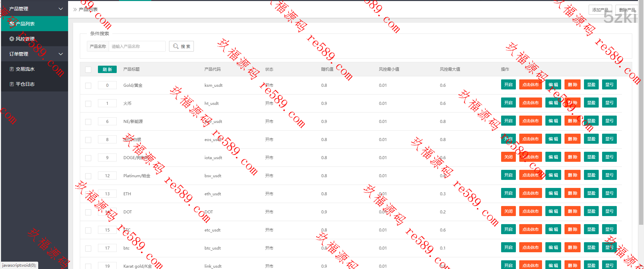This screenshot has height=269, width=644.
Task: Tick the select-all checkbox in the table header
Action: (x=88, y=70)
